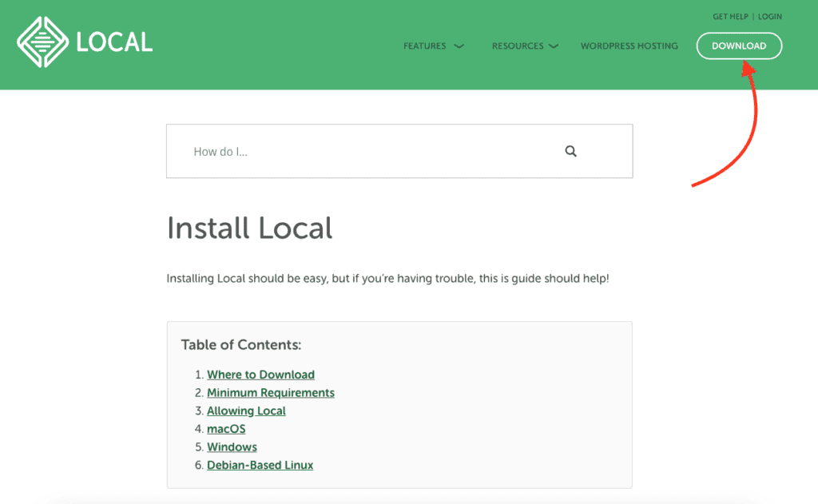Click the Table of Contents heading
Image resolution: width=818 pixels, height=504 pixels.
pos(241,345)
